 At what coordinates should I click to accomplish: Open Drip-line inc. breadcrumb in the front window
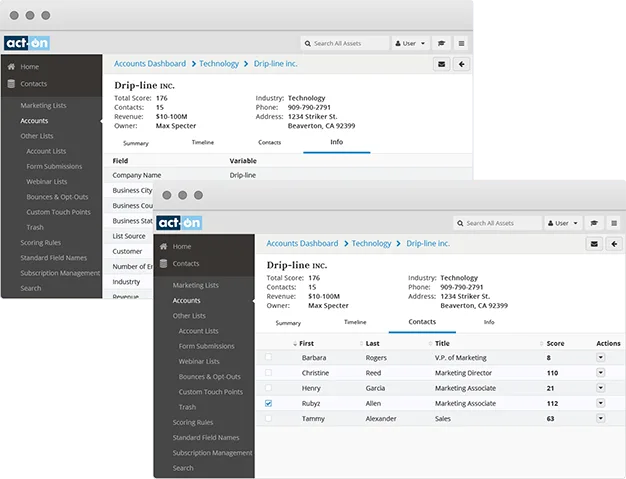428,243
